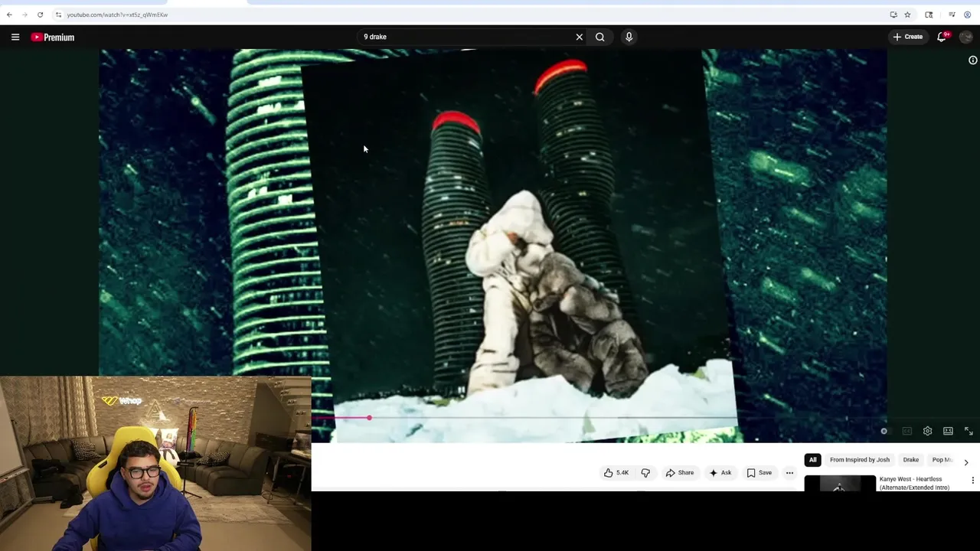The image size is (980, 551).
Task: Like the video with 5.4K likes
Action: tap(616, 473)
